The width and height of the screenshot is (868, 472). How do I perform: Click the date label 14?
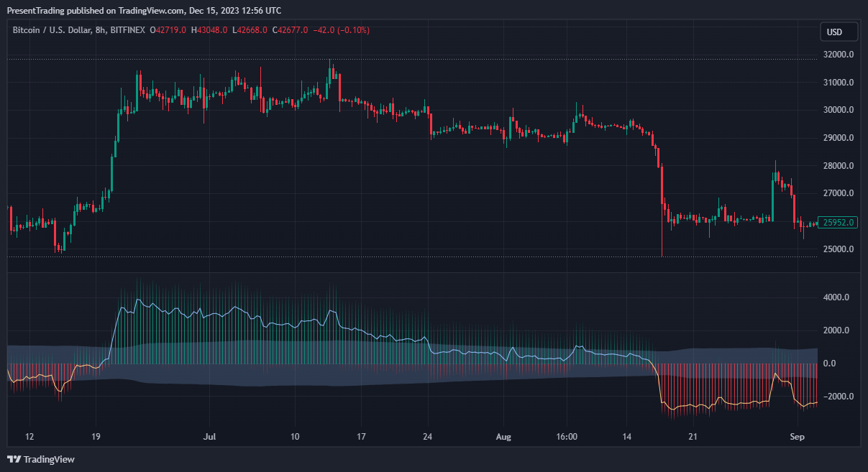pos(626,436)
